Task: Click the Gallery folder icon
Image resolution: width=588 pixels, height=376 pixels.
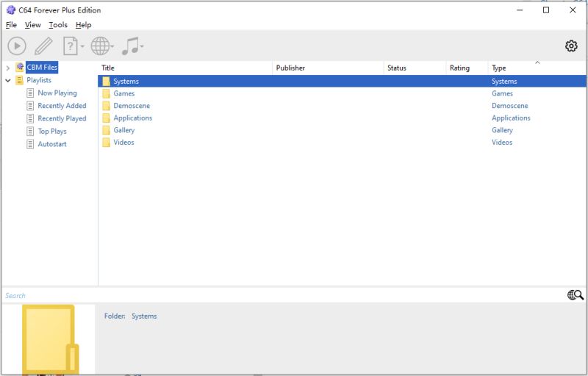Action: 107,130
